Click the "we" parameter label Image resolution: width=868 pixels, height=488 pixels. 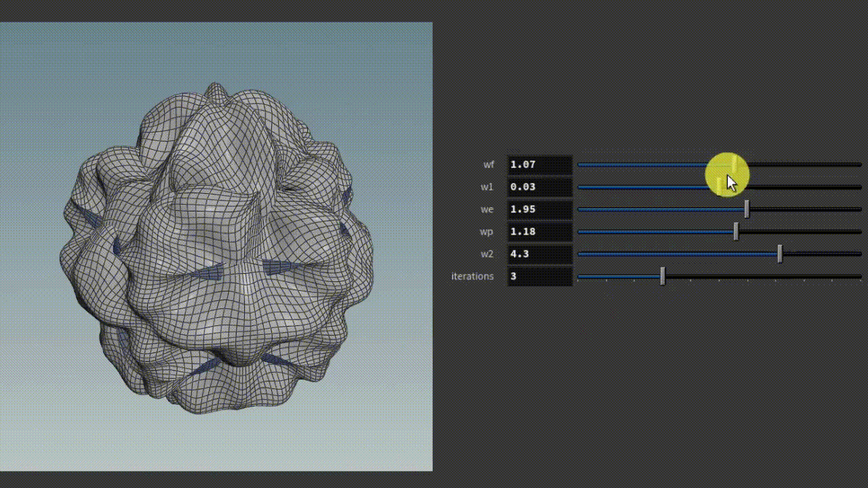click(x=488, y=209)
